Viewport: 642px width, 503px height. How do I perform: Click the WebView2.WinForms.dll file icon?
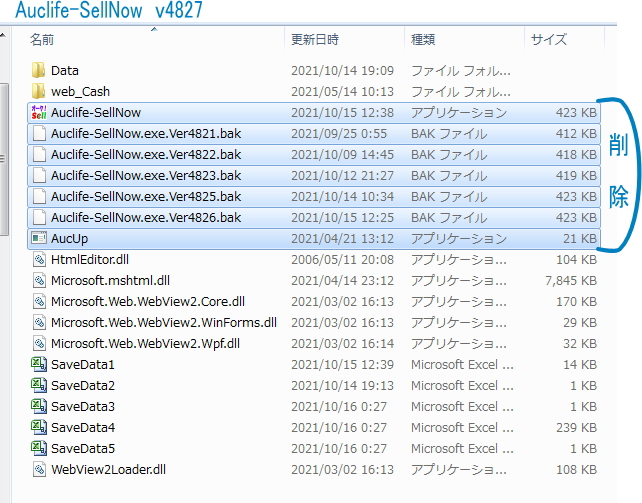click(x=39, y=323)
